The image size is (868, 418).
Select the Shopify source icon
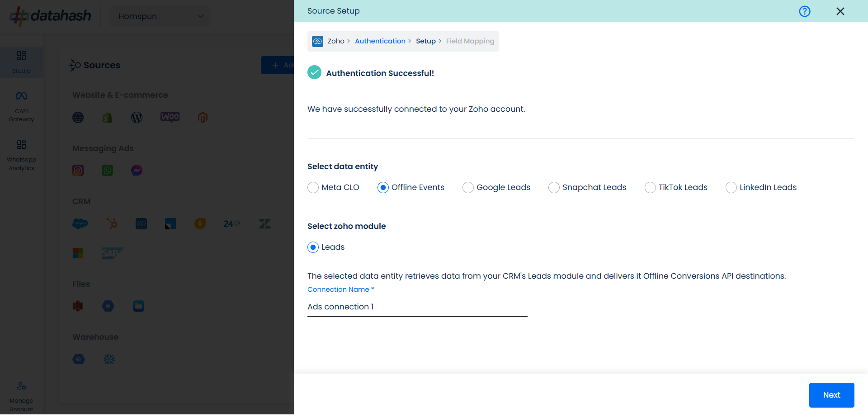point(107,118)
